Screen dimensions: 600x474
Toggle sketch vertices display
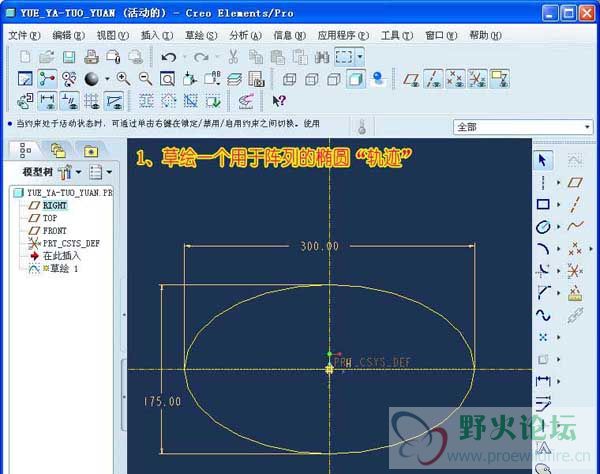(x=114, y=101)
